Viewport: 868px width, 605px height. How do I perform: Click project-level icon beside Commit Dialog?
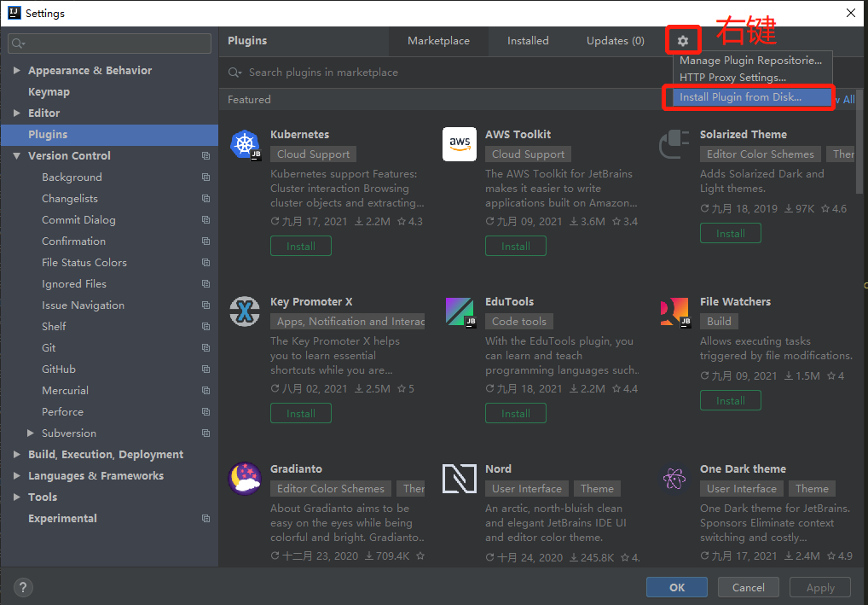tap(206, 220)
